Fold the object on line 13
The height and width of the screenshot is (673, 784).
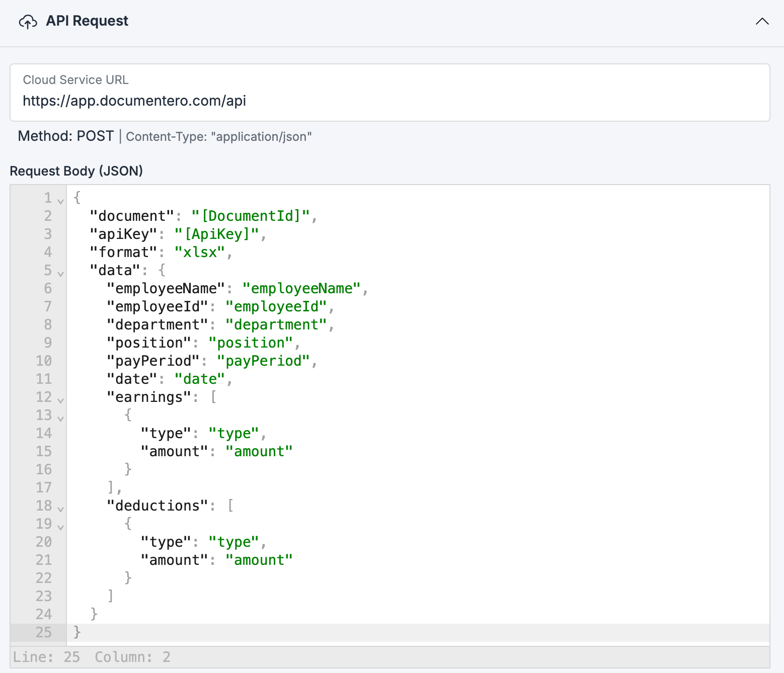point(60,418)
